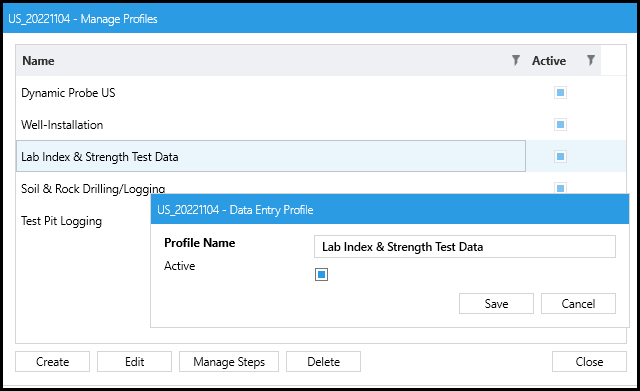Screen dimensions: 640x391
Task: Close the Manage Profiles window
Action: 589,362
